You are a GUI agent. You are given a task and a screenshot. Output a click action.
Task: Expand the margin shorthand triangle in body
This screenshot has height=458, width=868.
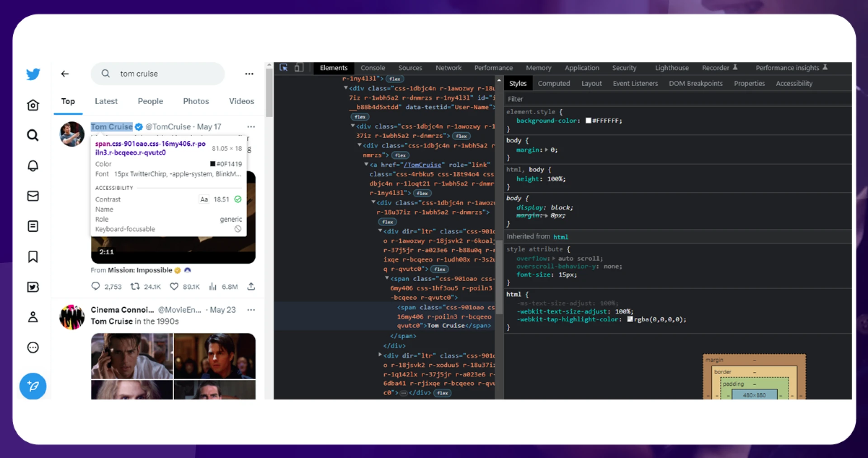[x=546, y=150]
